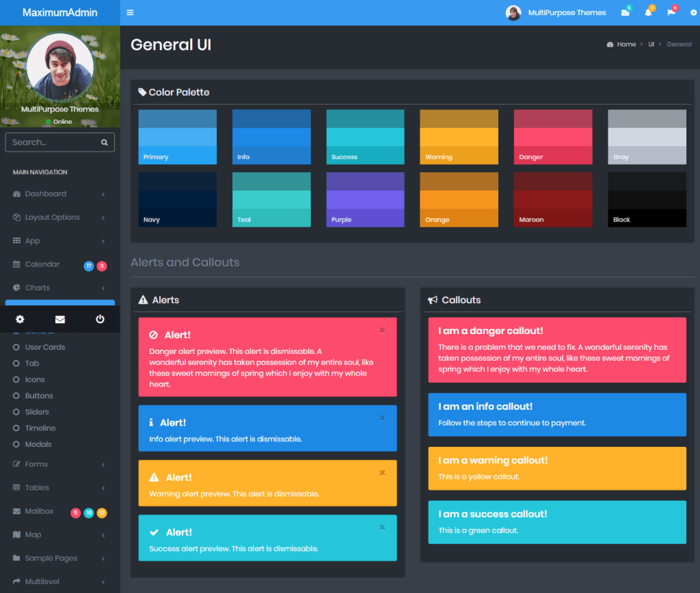Open the notifications bell icon
This screenshot has width=700, height=593.
pos(648,12)
